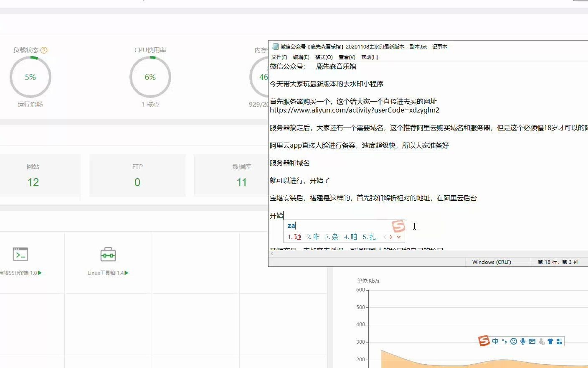
Task: Toggle Chinese/English mode on Sogou toolbar
Action: [495, 341]
